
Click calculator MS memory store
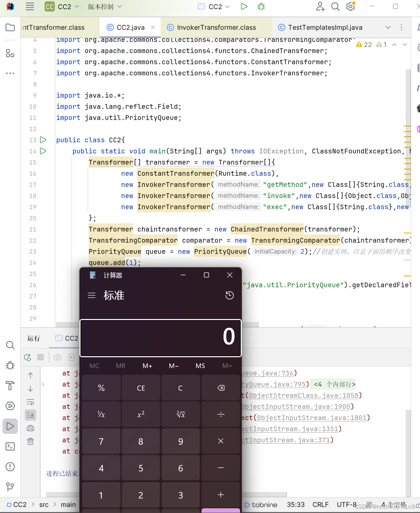pos(200,366)
